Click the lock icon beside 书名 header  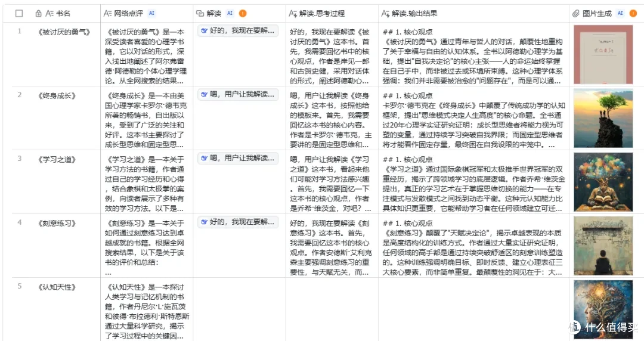[x=39, y=14]
